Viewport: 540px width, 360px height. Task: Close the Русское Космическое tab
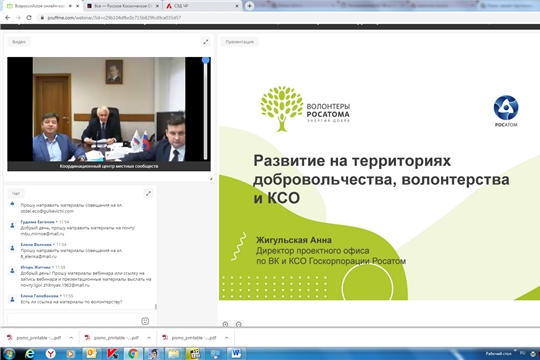click(x=157, y=6)
